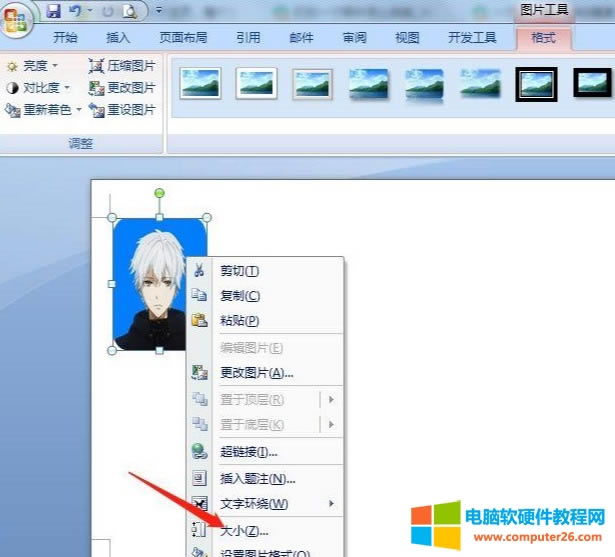Click Hyperlink (超链接) menu entry

tap(248, 453)
